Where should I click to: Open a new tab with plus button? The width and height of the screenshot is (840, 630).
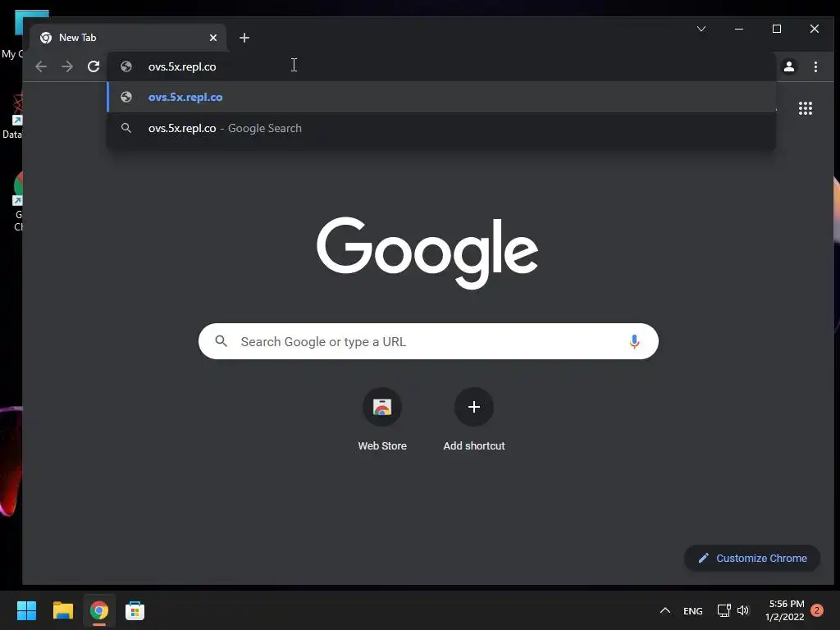tap(244, 38)
